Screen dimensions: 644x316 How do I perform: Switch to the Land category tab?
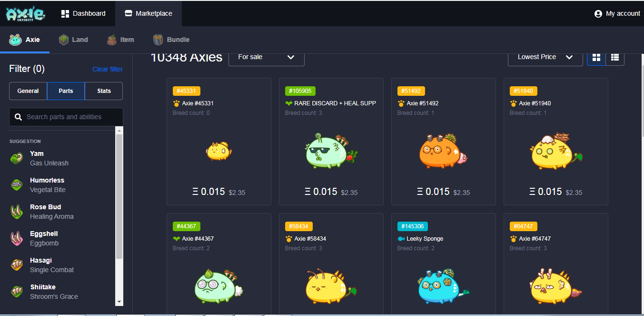(x=73, y=40)
